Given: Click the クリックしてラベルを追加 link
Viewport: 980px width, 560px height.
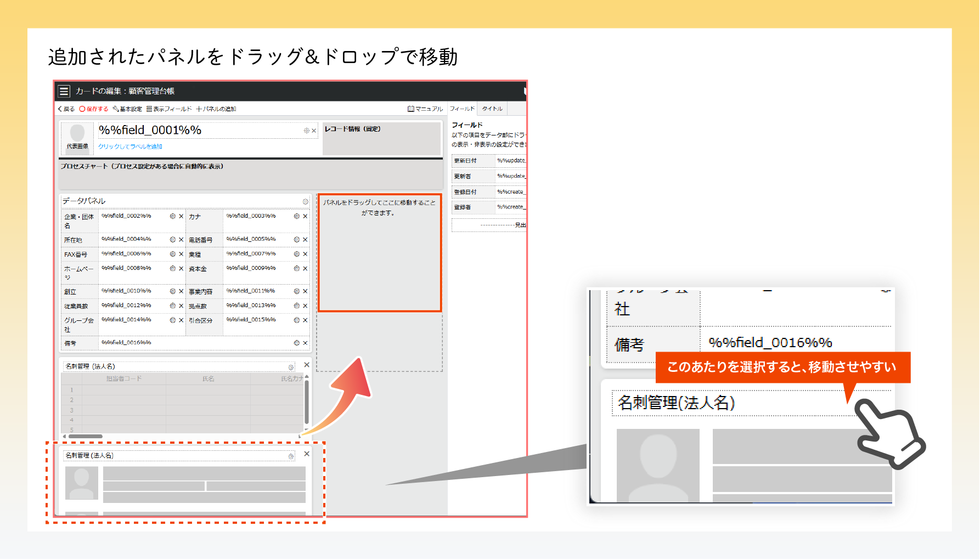Looking at the screenshot, I should tap(130, 146).
